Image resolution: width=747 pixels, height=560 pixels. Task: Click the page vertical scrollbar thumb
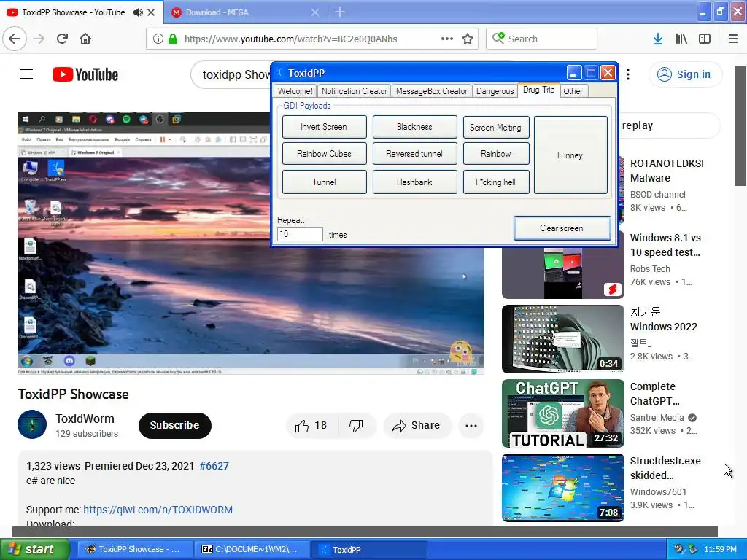tap(740, 125)
